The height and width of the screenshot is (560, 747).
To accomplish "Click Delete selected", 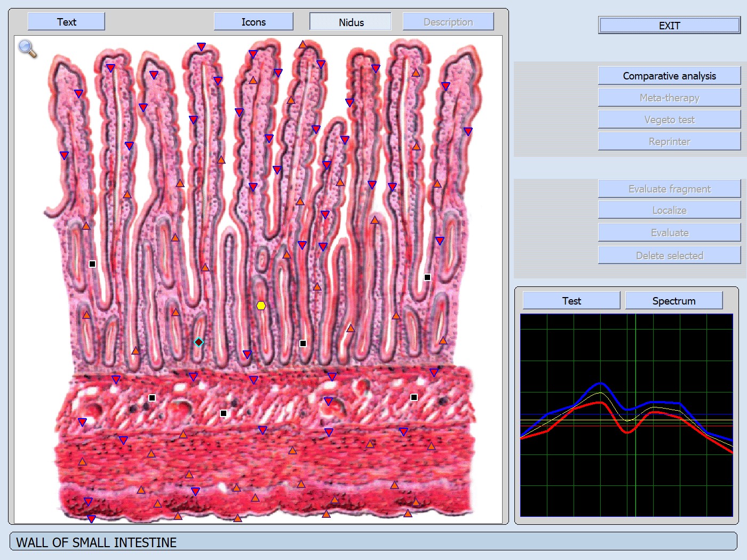I will tap(669, 255).
